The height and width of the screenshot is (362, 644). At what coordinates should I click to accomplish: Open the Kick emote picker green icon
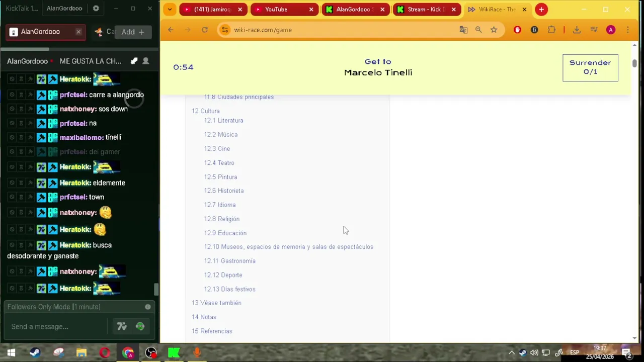(x=140, y=327)
